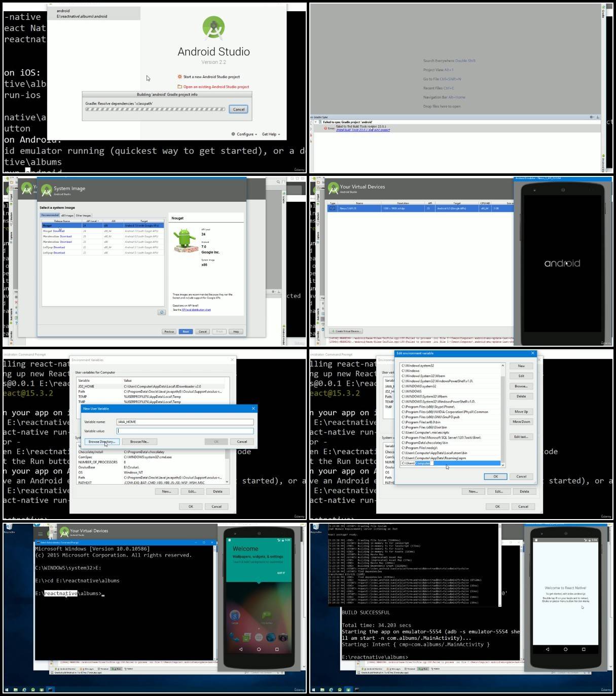Start a new Android Studio project
The height and width of the screenshot is (696, 616).
(x=209, y=77)
